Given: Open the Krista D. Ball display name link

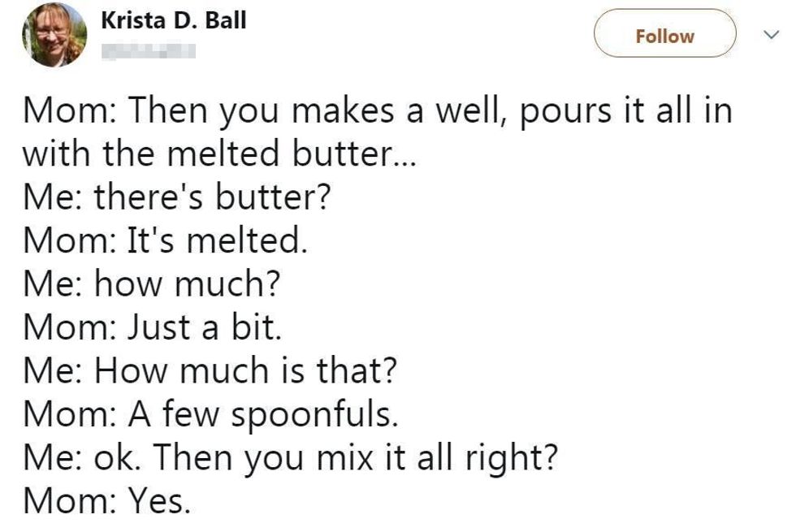Looking at the screenshot, I should coord(172,21).
